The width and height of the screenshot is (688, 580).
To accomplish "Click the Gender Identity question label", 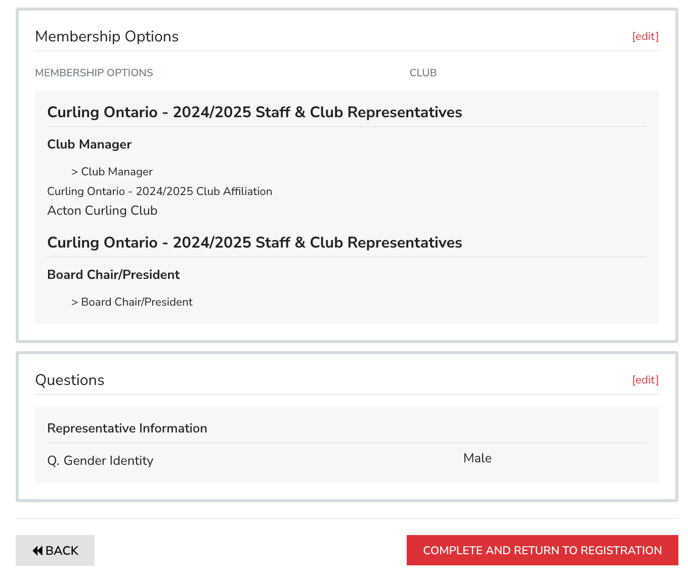I will pyautogui.click(x=100, y=461).
